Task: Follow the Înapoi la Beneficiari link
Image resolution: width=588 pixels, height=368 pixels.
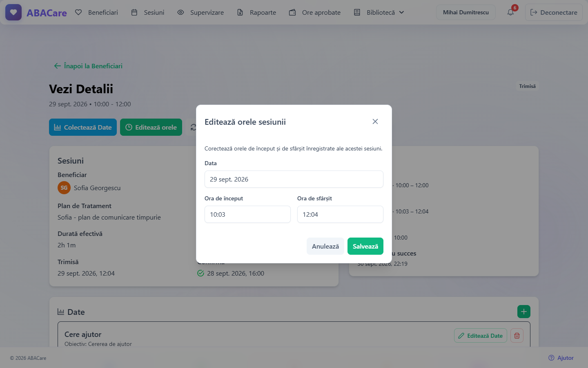Action: point(88,66)
